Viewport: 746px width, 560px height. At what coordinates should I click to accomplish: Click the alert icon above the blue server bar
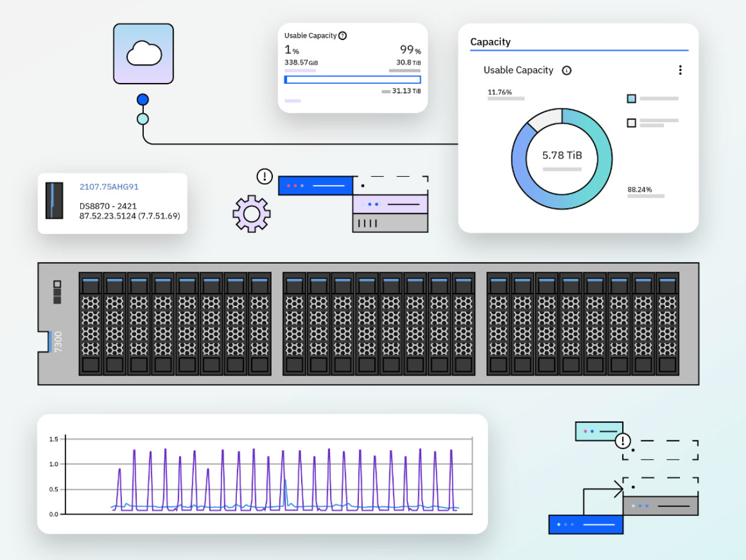(265, 175)
